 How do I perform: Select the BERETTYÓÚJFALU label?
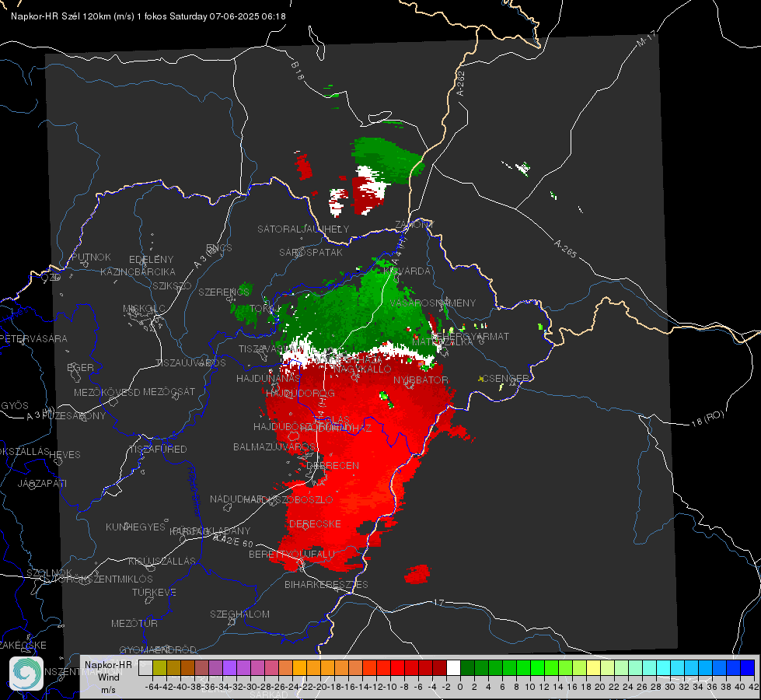pos(291,554)
